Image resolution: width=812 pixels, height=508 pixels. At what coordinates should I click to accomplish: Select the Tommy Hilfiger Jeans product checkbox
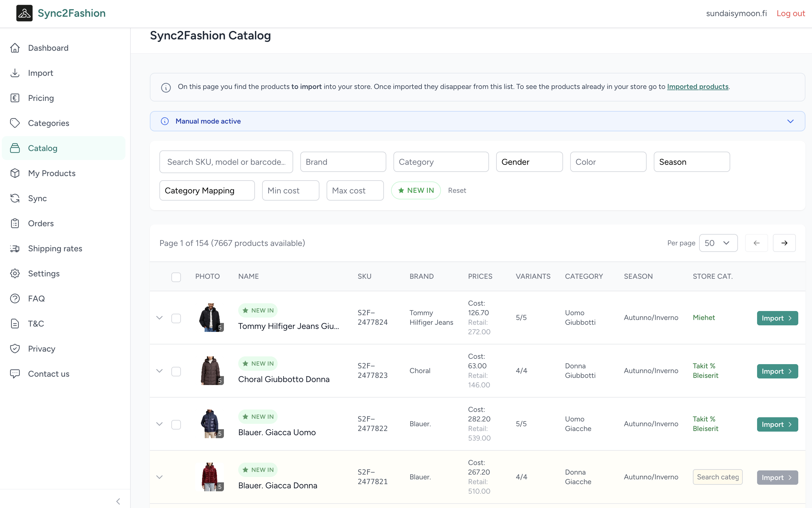[176, 318]
